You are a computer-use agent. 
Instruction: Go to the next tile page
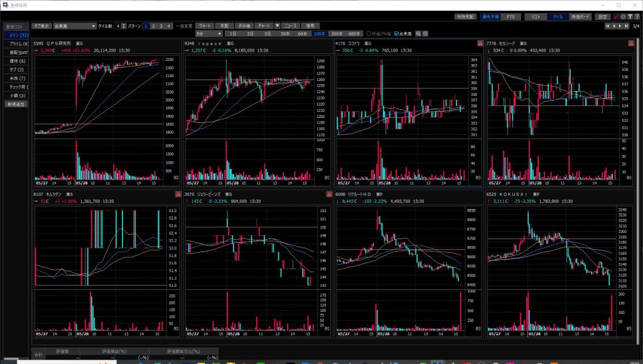[620, 26]
